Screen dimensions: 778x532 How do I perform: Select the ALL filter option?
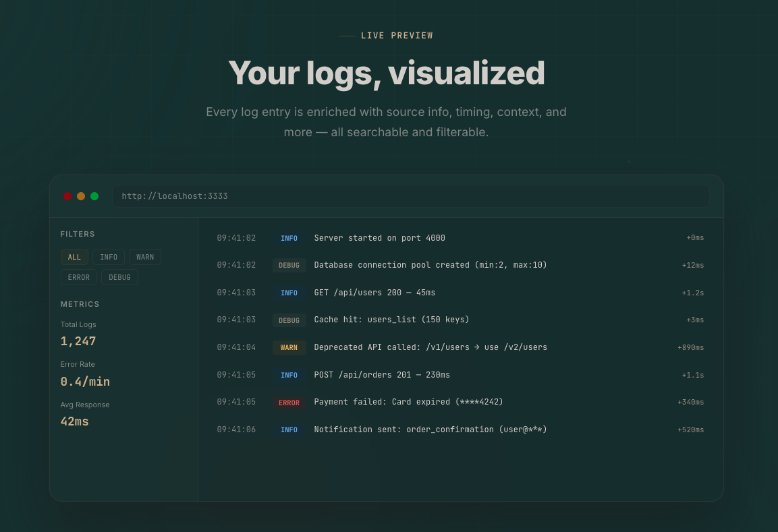[74, 257]
